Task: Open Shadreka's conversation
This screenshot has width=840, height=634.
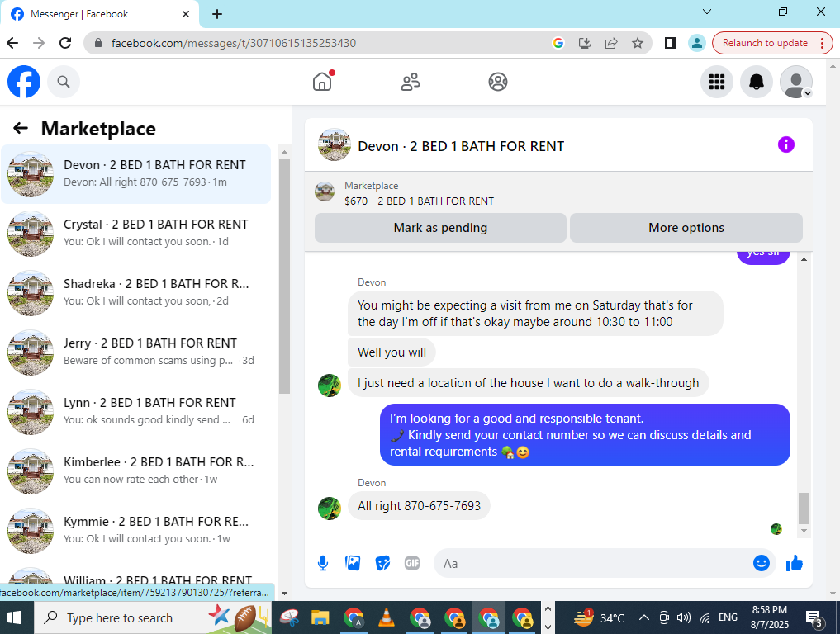Action: (136, 293)
